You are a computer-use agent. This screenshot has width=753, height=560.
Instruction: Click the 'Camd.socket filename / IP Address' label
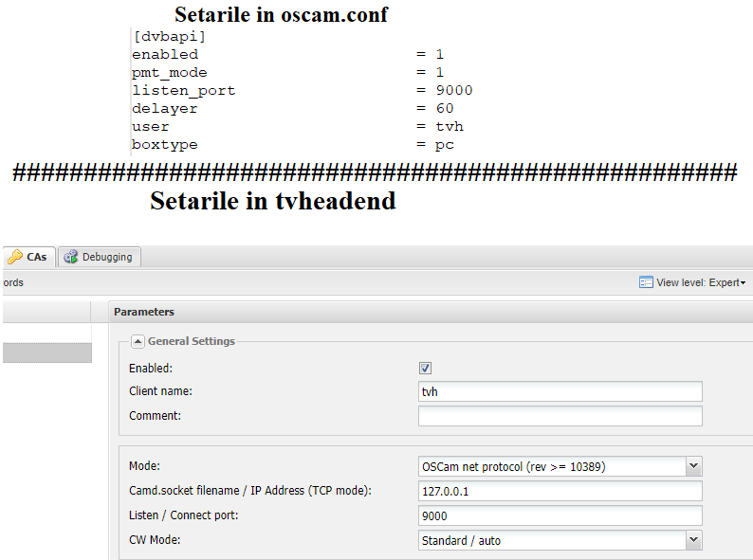tap(250, 491)
